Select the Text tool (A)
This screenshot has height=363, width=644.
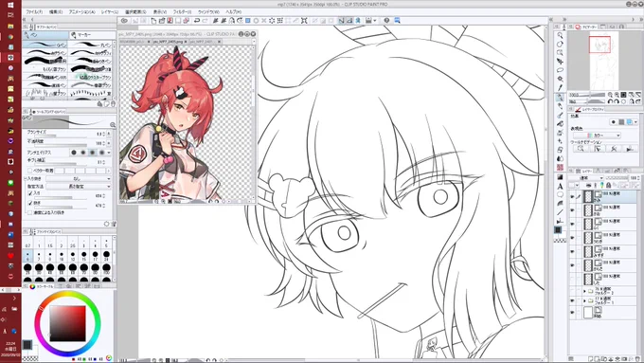pyautogui.click(x=560, y=186)
